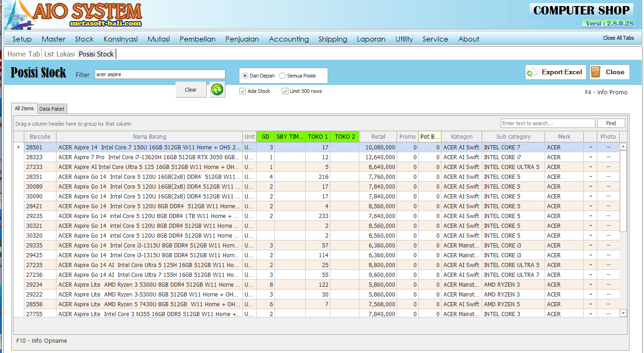The height and width of the screenshot is (353, 644).
Task: Click the Find button
Action: click(611, 123)
